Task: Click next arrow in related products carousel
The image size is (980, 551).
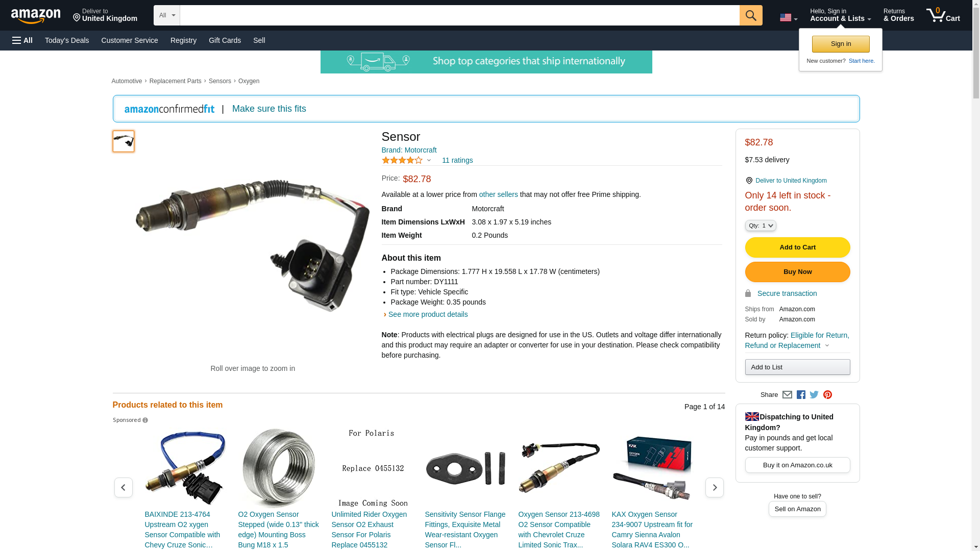Action: (x=714, y=488)
